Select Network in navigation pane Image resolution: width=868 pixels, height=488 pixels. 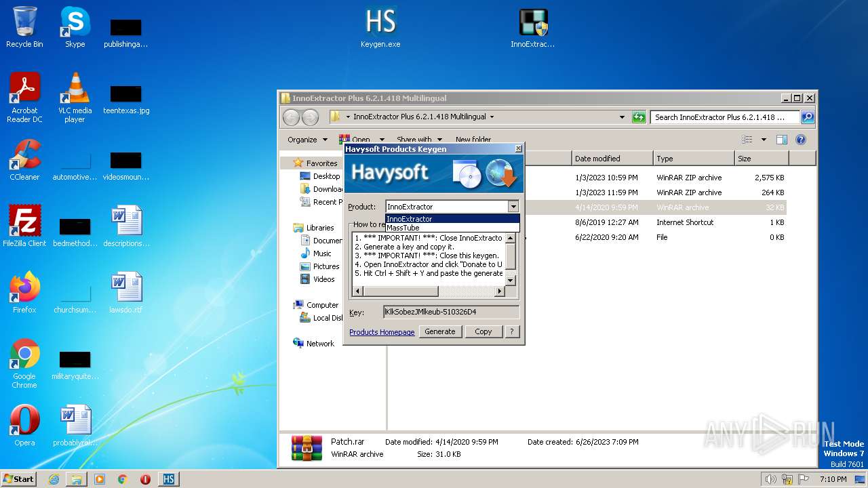(x=320, y=344)
